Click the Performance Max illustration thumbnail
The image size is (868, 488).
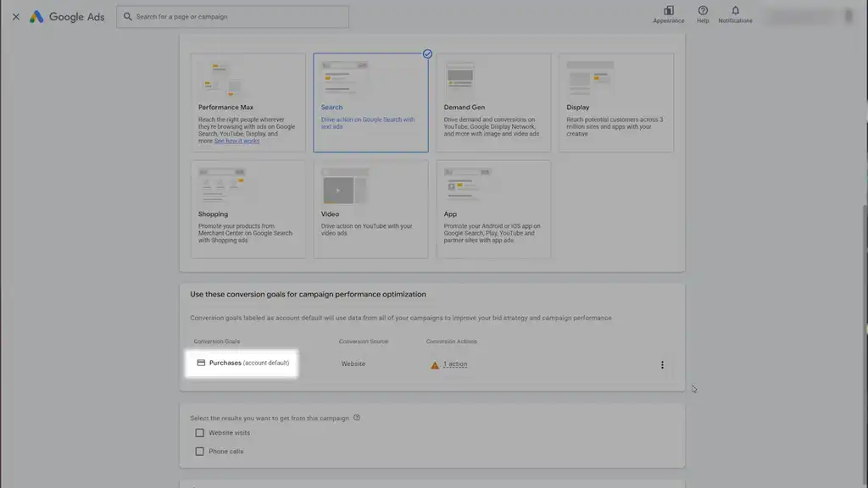(222, 80)
